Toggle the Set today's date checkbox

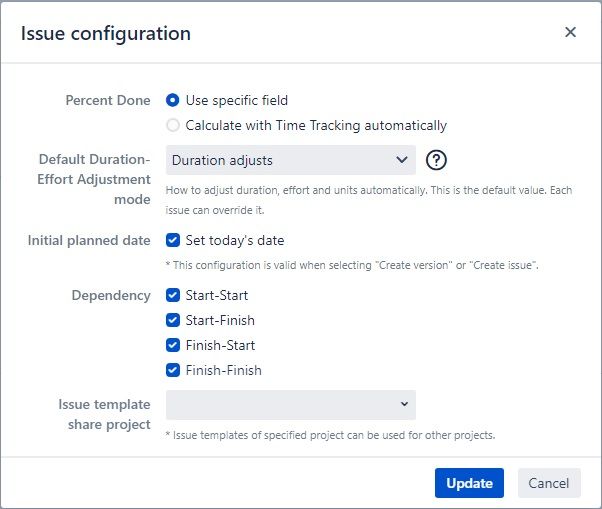click(173, 241)
